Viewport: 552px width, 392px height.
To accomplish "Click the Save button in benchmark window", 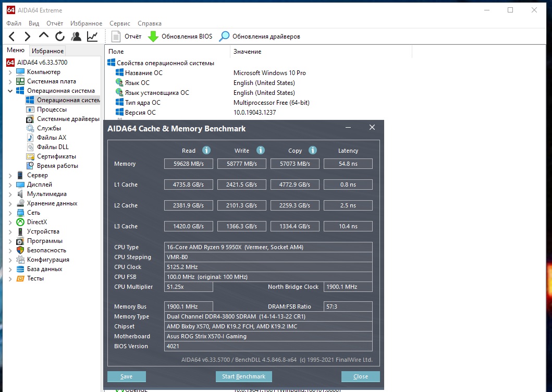I will [x=126, y=376].
